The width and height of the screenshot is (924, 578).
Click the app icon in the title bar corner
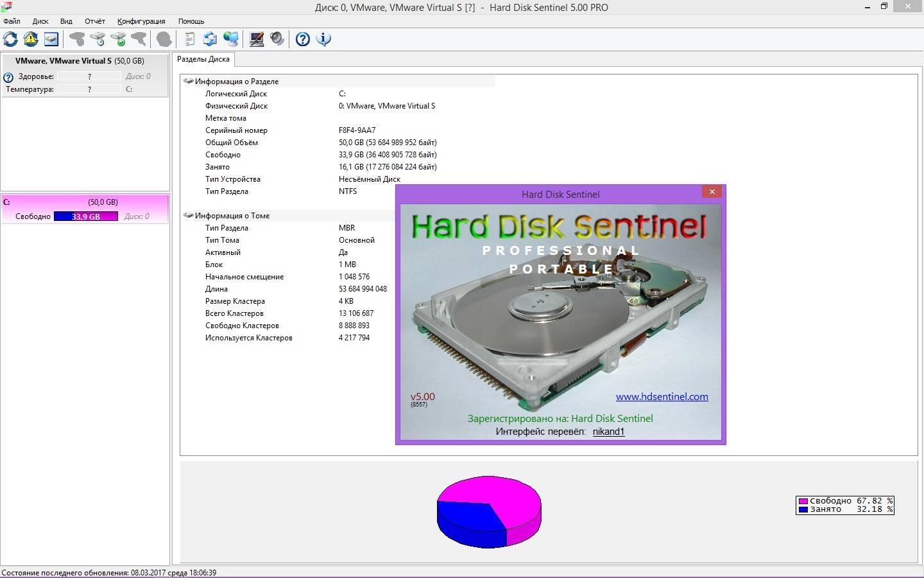point(5,6)
